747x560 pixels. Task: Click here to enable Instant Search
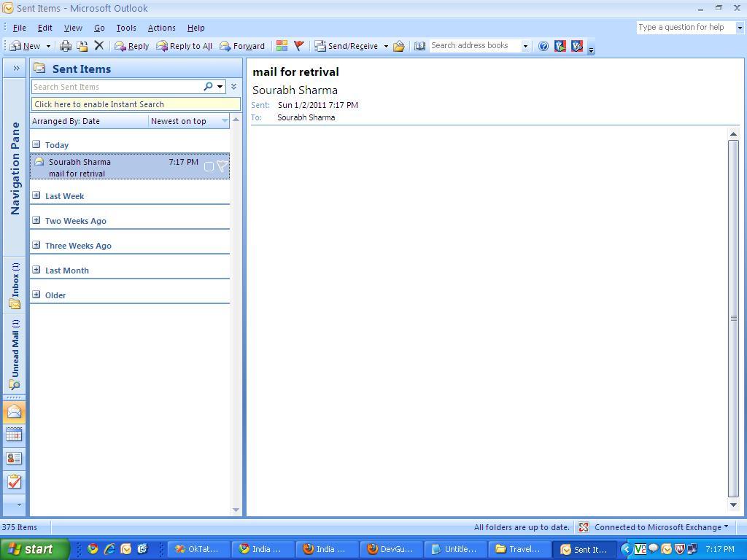tap(136, 104)
